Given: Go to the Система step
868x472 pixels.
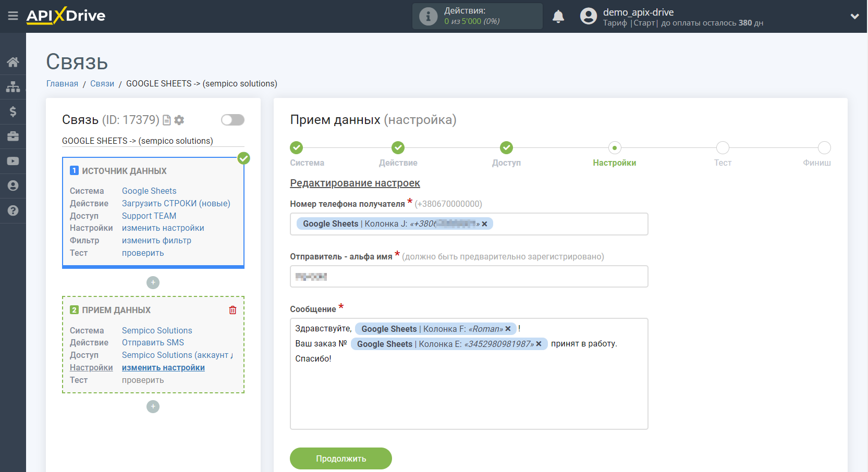Looking at the screenshot, I should point(297,148).
